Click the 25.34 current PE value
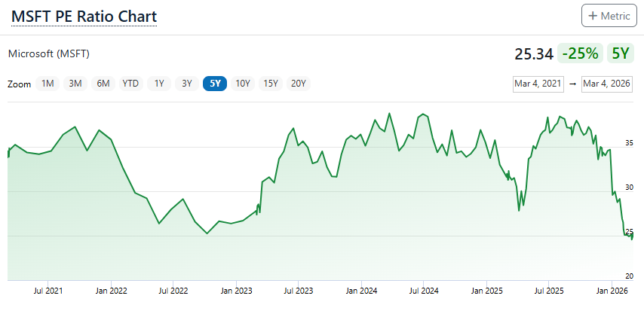 534,54
